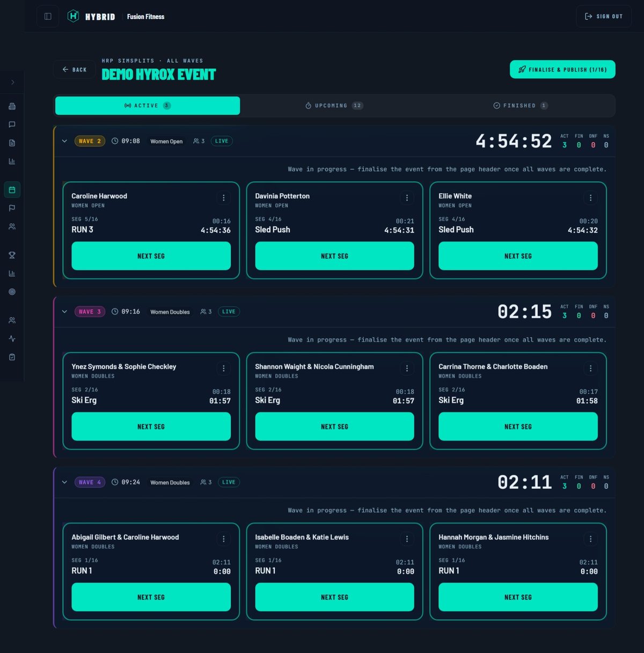
Task: Open the building icon in the sidebar
Action: click(x=12, y=106)
